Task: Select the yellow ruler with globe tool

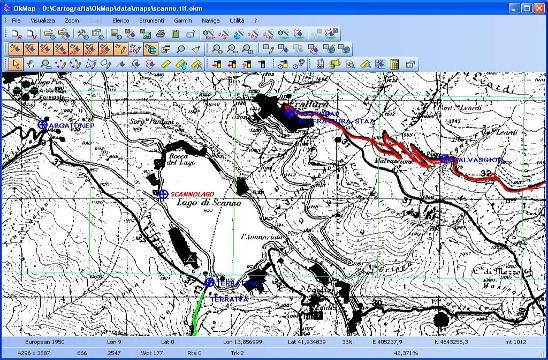Action: point(181,64)
